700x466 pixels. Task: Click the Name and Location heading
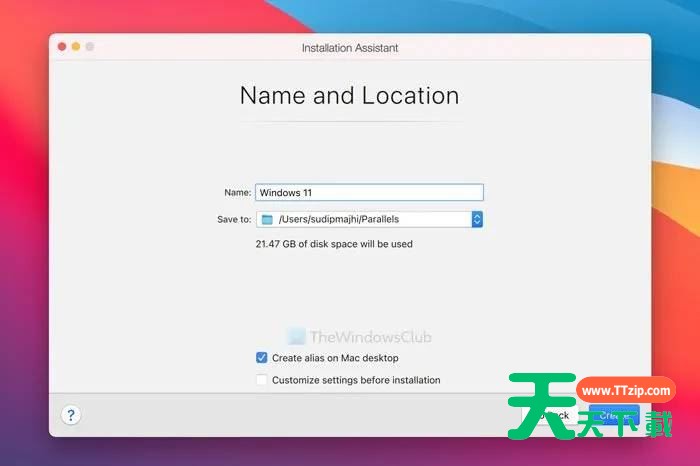point(350,96)
